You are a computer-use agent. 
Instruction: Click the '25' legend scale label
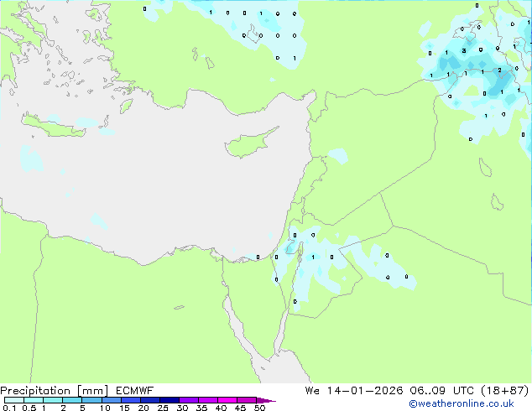(x=163, y=408)
